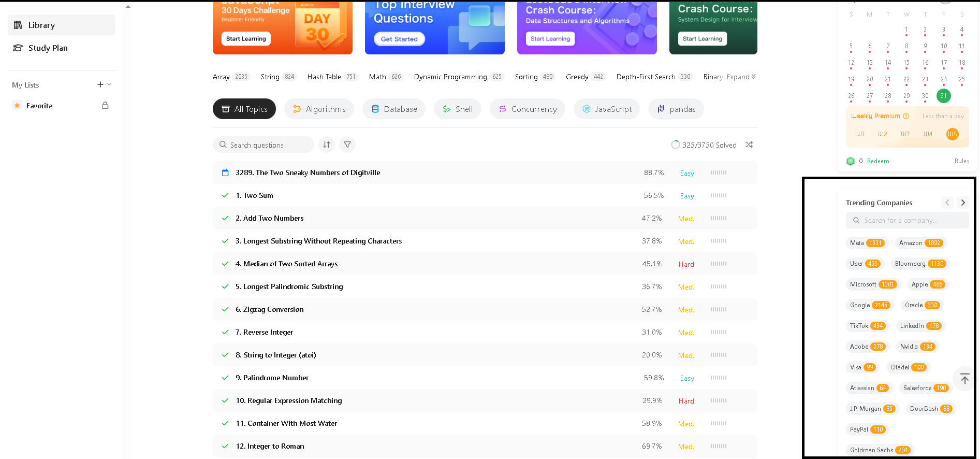Click the lock icon next to Favorite
Viewport: 980px width, 459px height.
105,105
